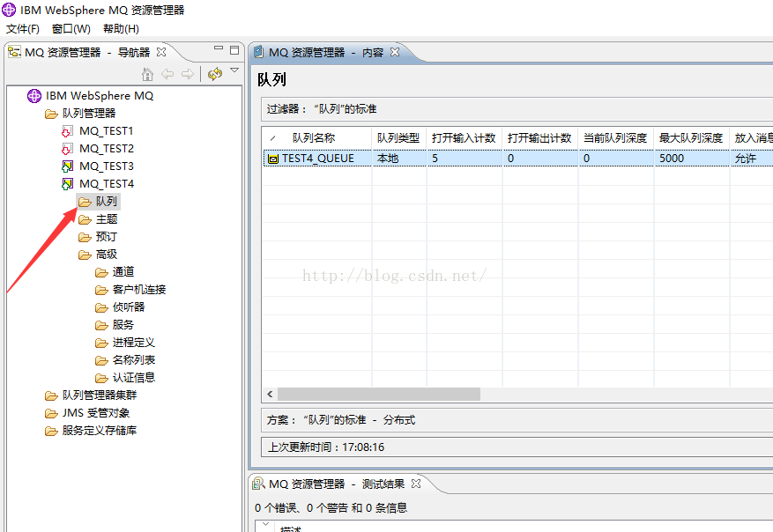
Task: Select the 认证信息 tree node
Action: [134, 378]
